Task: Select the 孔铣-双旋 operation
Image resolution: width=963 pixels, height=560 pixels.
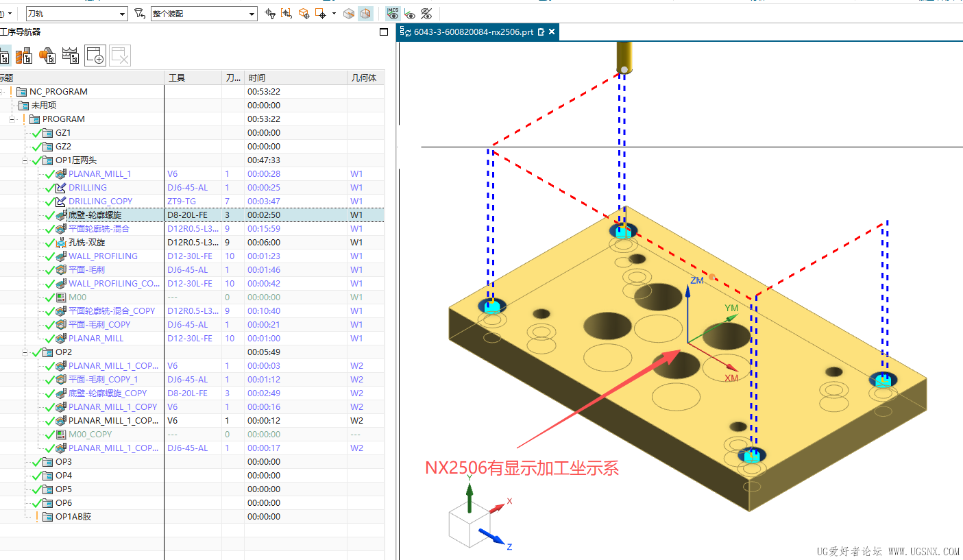Action: point(86,243)
